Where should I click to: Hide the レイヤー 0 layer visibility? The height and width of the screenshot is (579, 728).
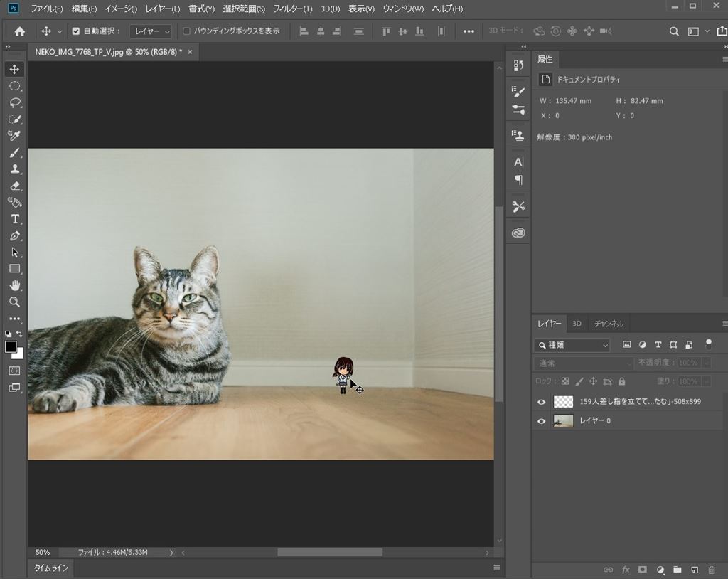tap(541, 421)
